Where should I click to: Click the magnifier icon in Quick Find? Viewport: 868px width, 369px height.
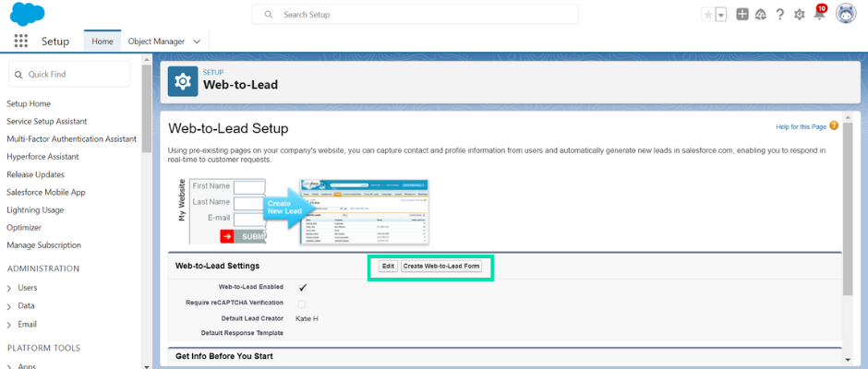pos(18,75)
